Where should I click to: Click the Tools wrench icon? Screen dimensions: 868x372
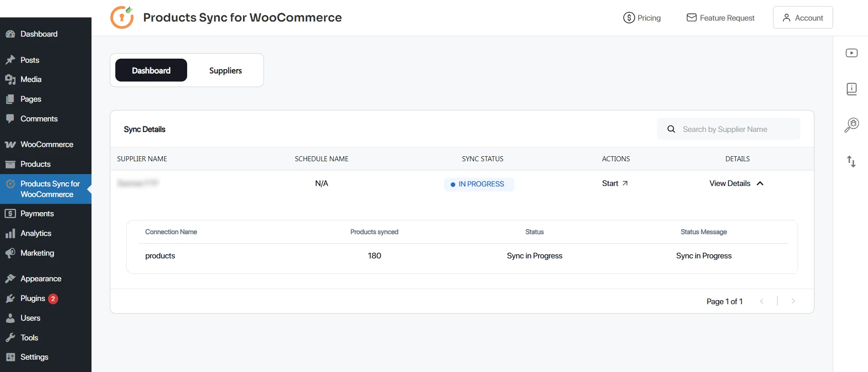10,338
